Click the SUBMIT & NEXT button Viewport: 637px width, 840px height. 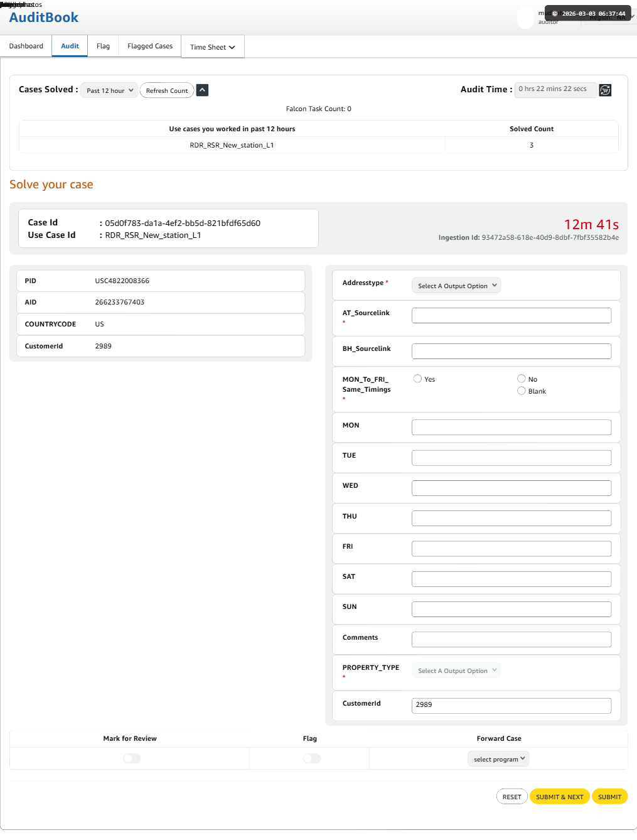[x=560, y=797]
